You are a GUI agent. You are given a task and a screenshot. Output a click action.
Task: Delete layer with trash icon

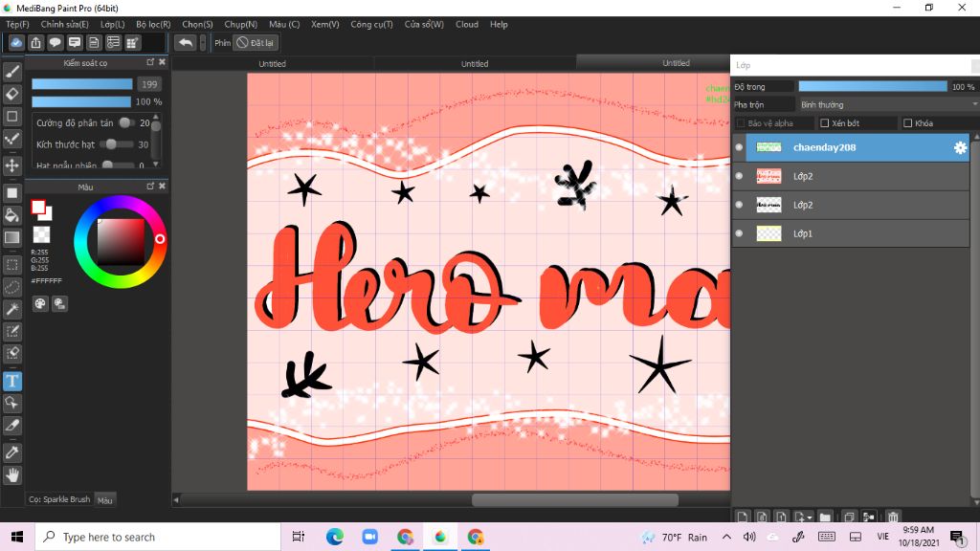click(x=893, y=517)
